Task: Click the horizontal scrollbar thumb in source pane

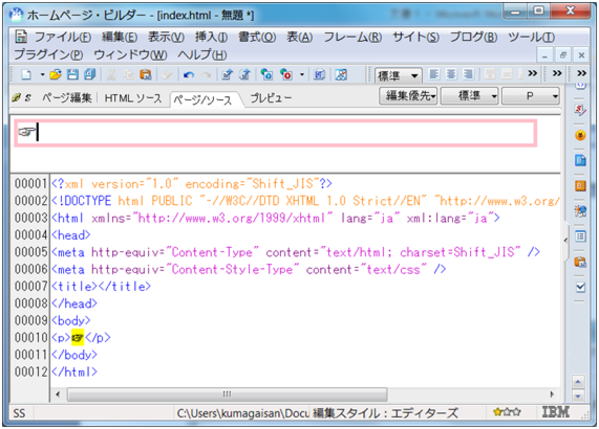Action: 227,394
